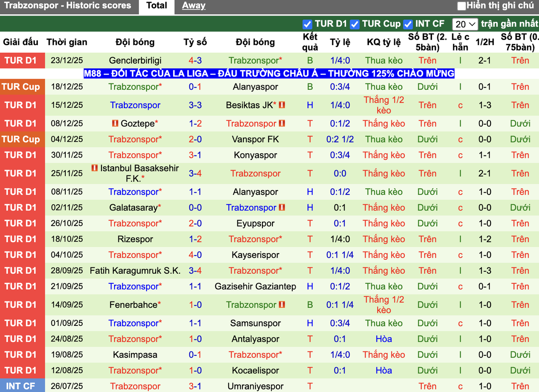
Task: Switch to the Away tab
Action: 193,5
